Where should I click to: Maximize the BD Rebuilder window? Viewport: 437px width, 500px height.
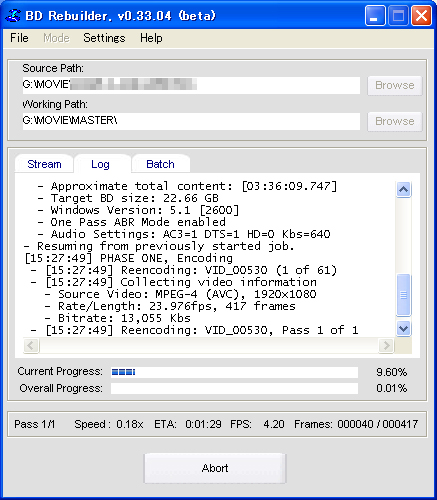(x=398, y=16)
